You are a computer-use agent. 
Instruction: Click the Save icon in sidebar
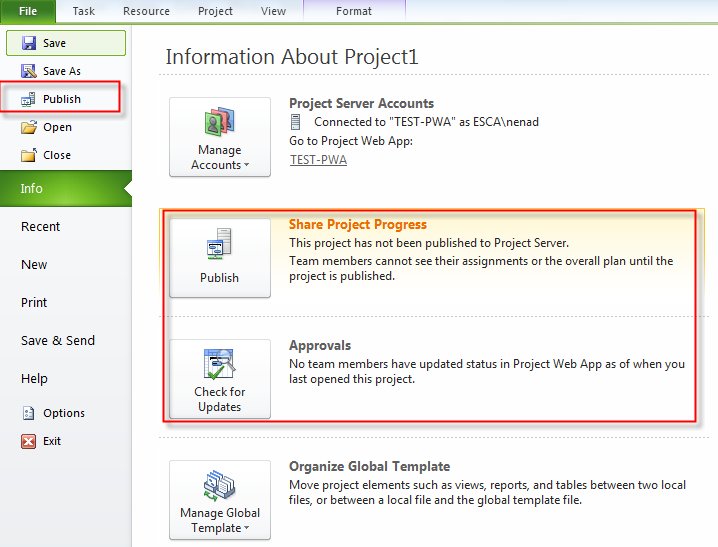pos(28,44)
